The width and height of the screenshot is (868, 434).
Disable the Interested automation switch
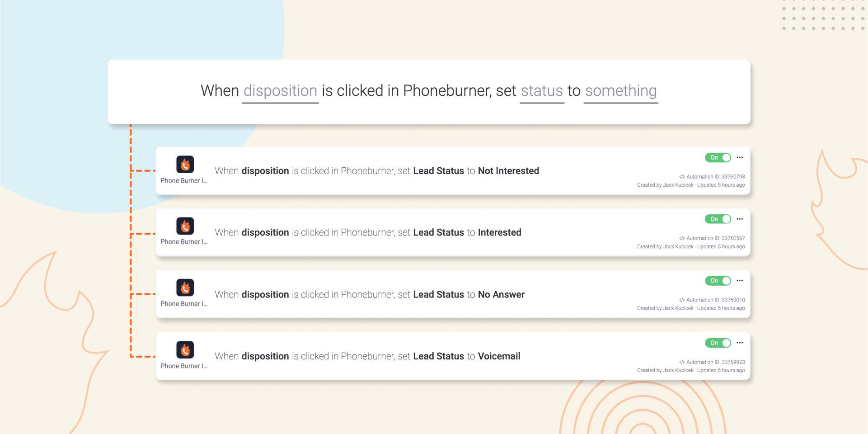pos(718,219)
